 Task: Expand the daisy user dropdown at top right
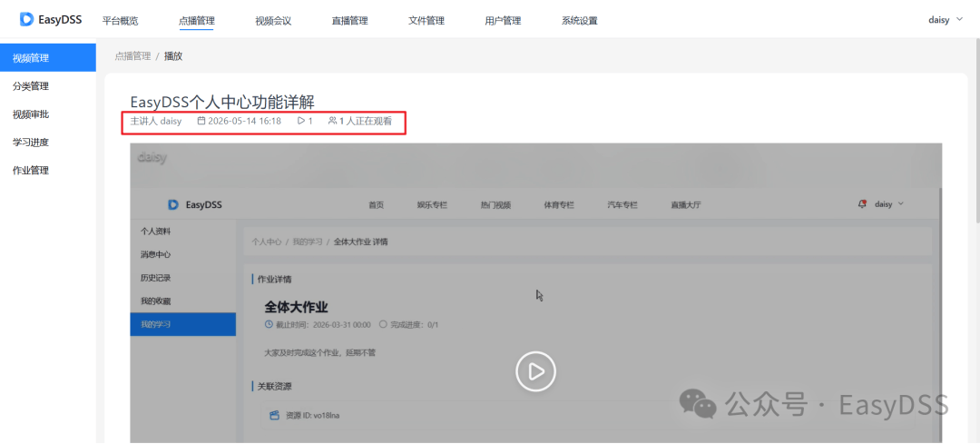click(x=946, y=20)
